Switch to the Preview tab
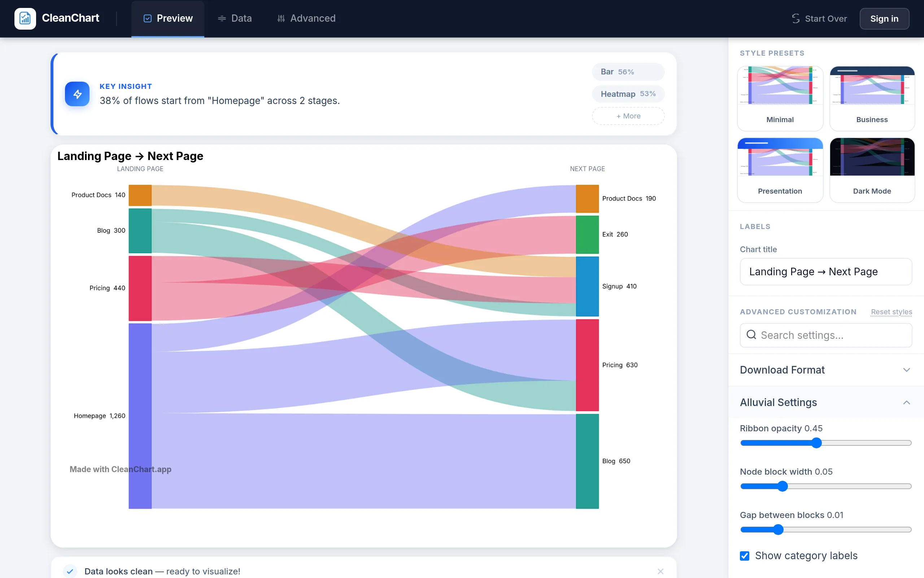This screenshot has width=924, height=578. [167, 18]
